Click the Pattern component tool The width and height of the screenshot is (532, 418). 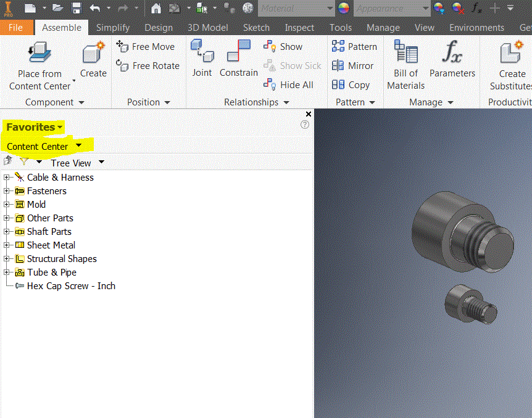(354, 46)
